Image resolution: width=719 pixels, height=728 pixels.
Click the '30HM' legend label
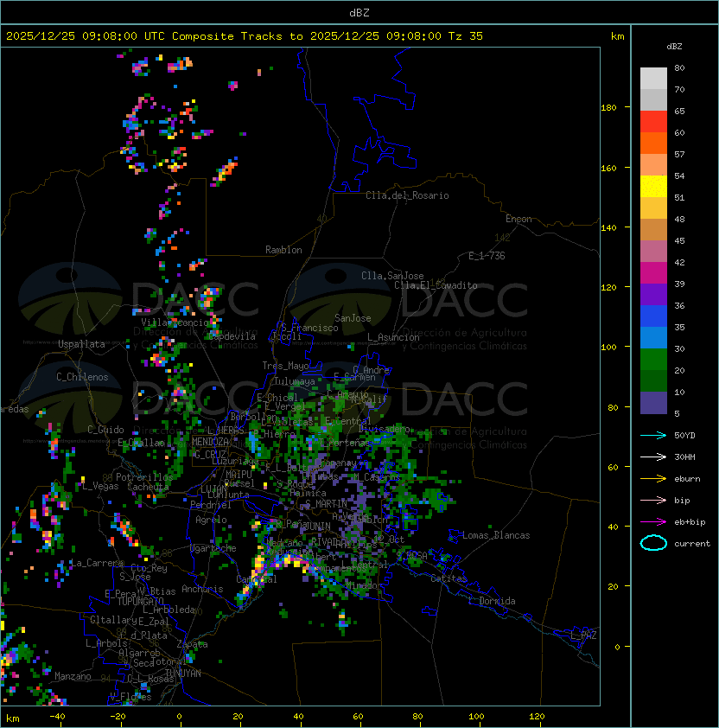tap(684, 457)
